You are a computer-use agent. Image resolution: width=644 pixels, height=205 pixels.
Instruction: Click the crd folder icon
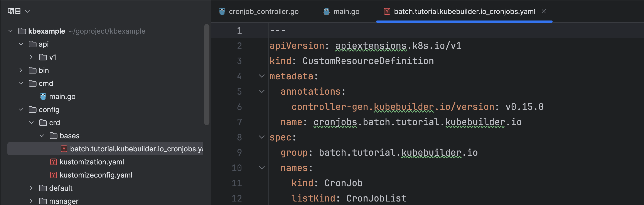[43, 123]
